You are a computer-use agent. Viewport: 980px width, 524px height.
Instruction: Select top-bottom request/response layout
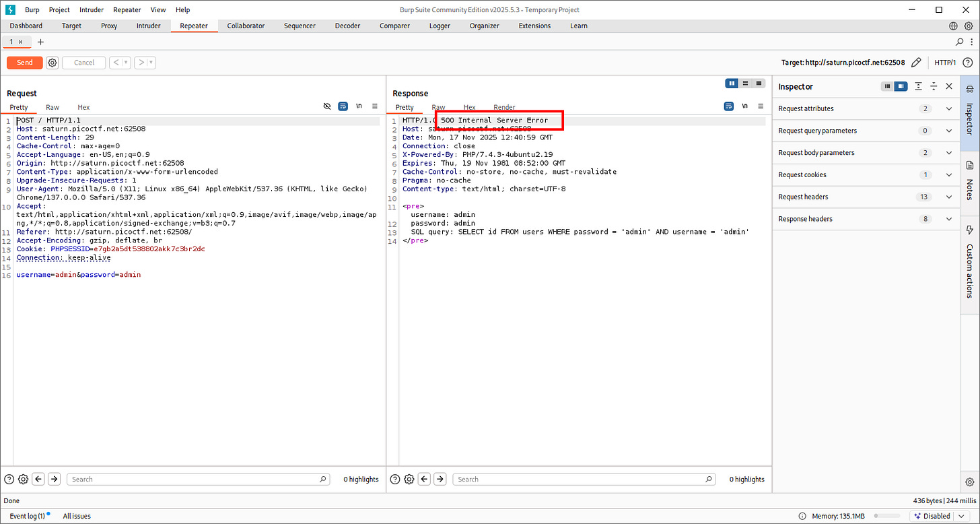click(745, 84)
